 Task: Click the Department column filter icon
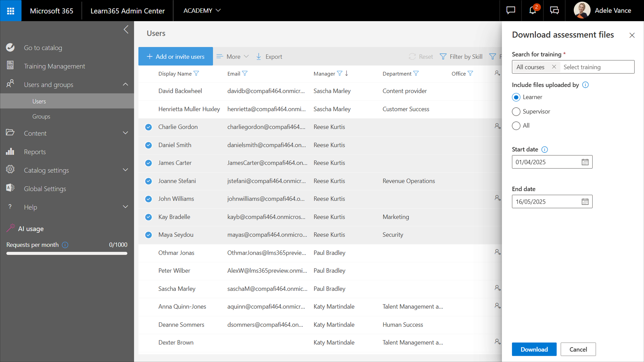[416, 74]
